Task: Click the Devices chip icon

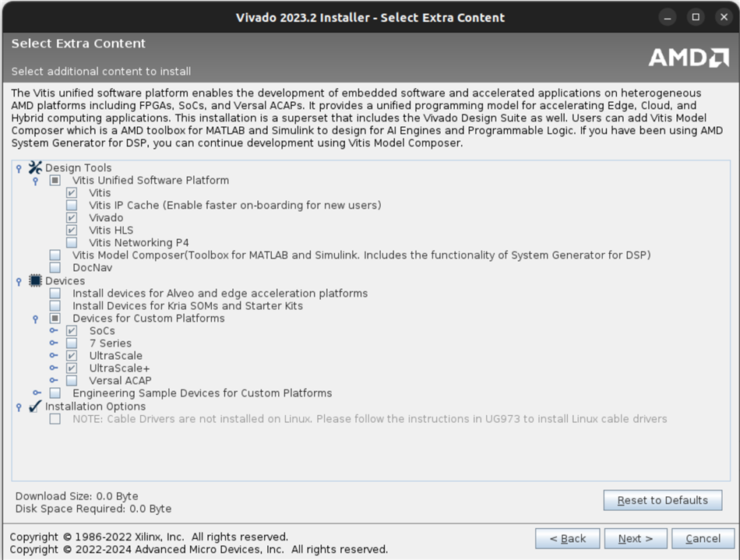Action: tap(35, 280)
